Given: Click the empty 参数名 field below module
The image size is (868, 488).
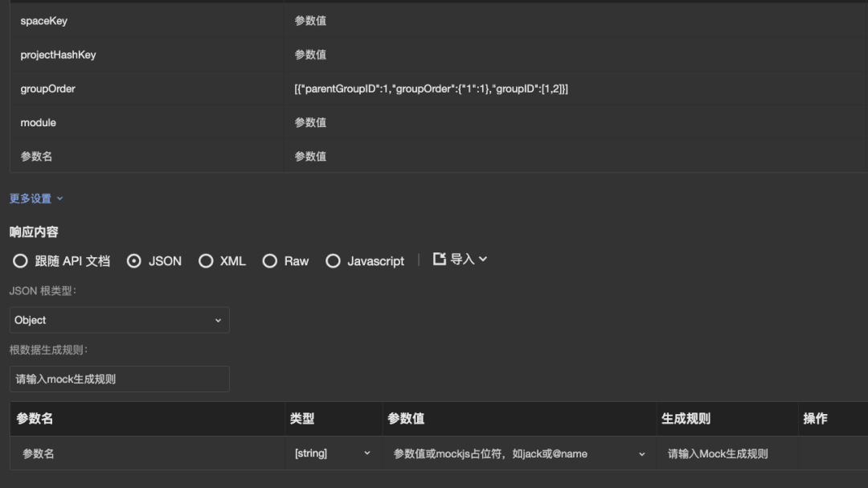Looking at the screenshot, I should point(147,156).
